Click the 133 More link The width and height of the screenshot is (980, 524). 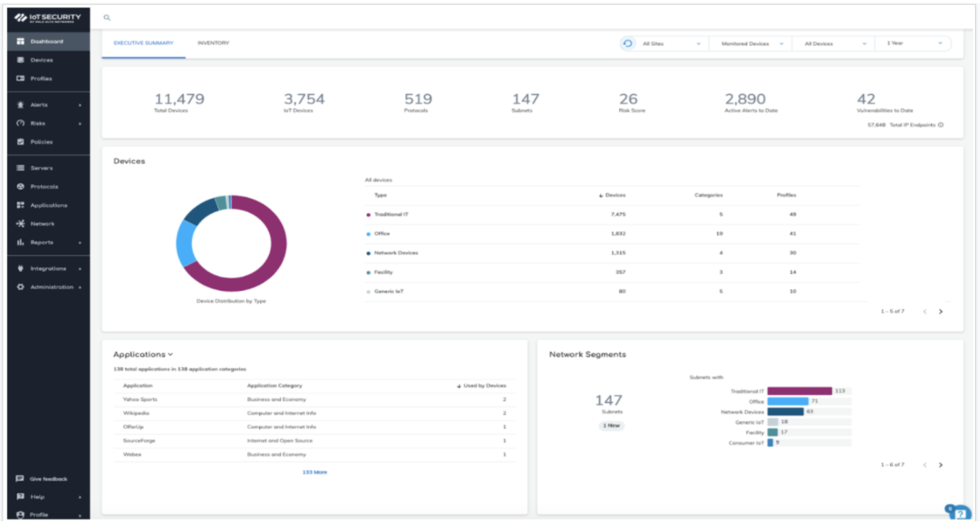pos(314,472)
